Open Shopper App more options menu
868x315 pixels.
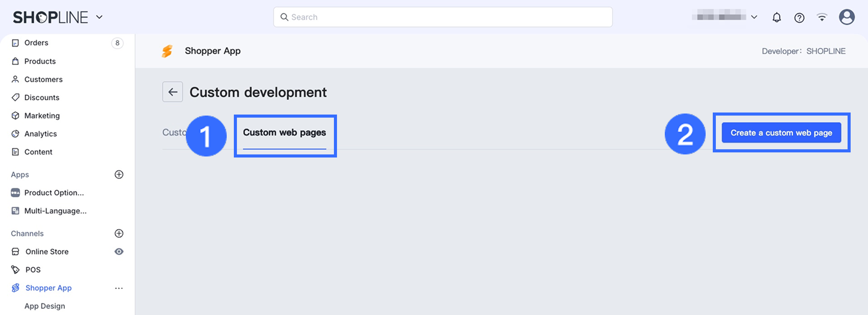click(119, 288)
